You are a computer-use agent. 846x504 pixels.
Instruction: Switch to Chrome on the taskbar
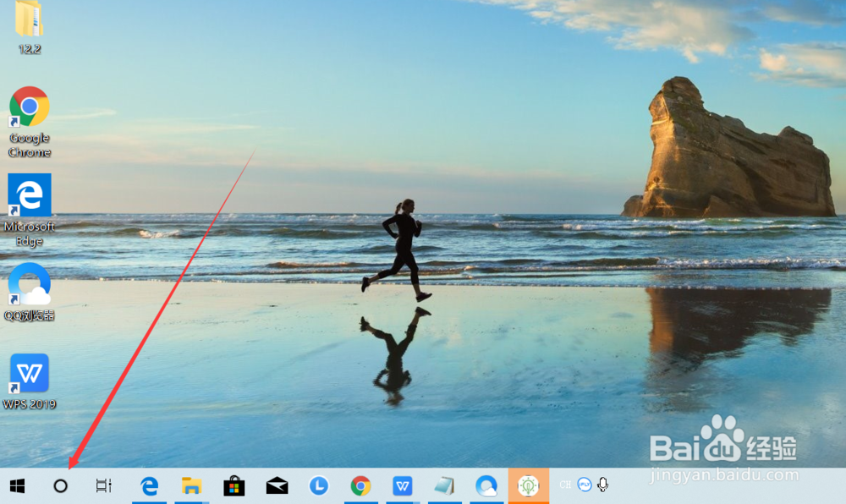[x=361, y=486]
